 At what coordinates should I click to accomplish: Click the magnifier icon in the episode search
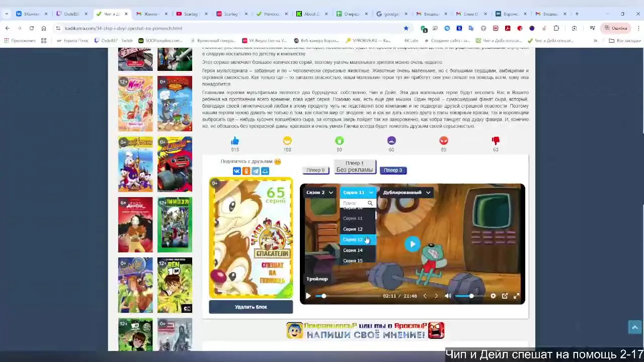(370, 203)
